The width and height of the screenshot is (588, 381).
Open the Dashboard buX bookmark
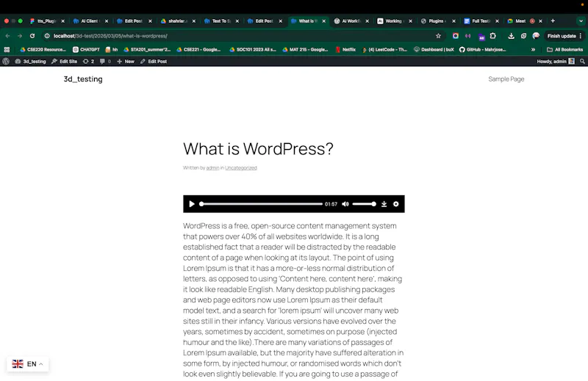[x=434, y=49]
